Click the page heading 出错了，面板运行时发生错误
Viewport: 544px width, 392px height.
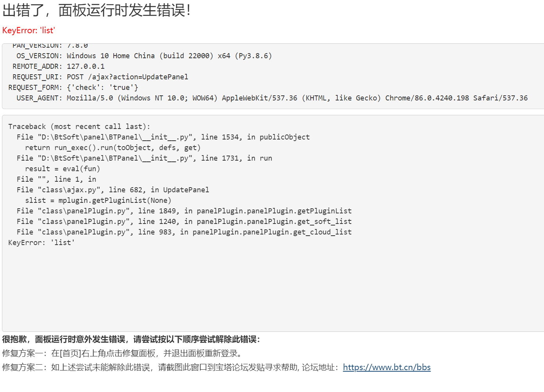(x=96, y=10)
